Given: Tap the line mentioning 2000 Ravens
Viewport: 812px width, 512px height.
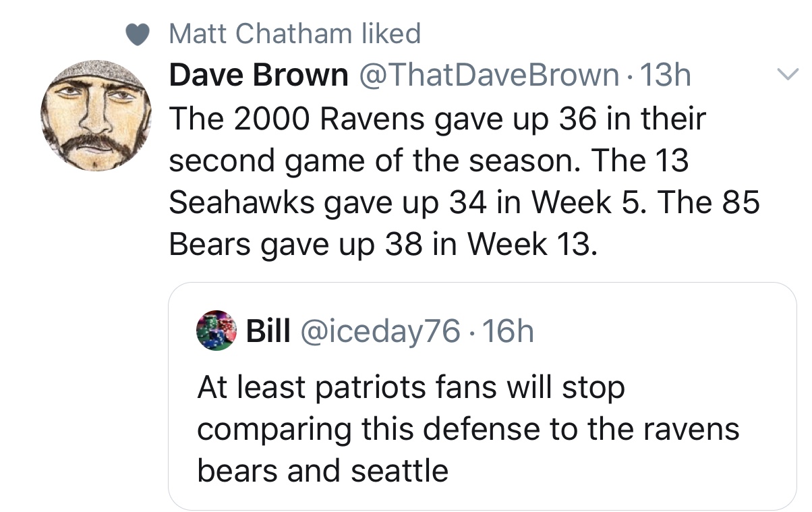Looking at the screenshot, I should click(x=438, y=119).
